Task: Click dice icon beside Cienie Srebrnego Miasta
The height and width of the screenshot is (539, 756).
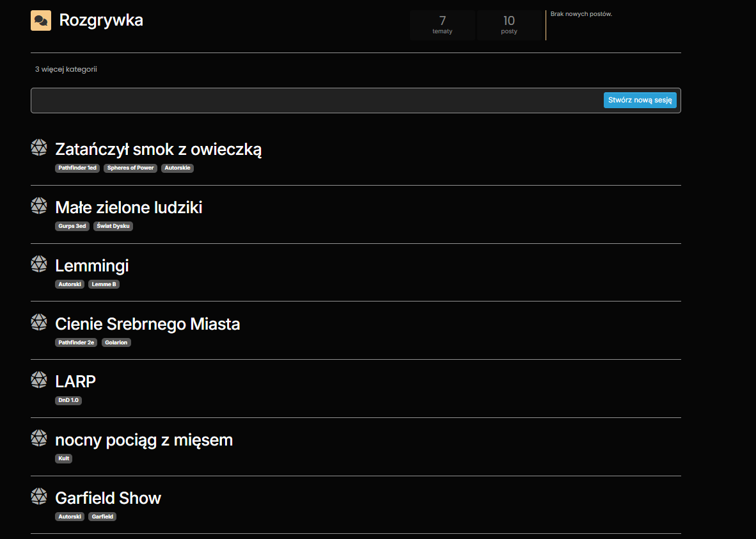Action: click(x=39, y=323)
